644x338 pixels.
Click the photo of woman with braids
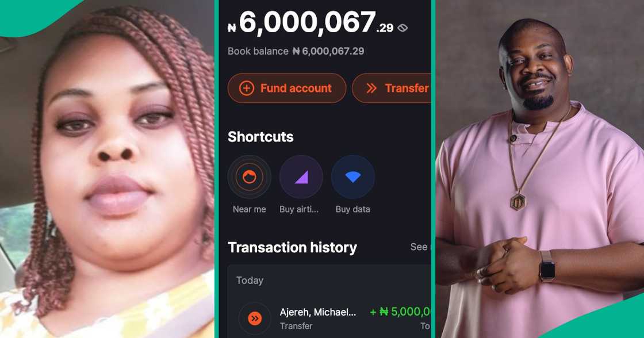107,169
